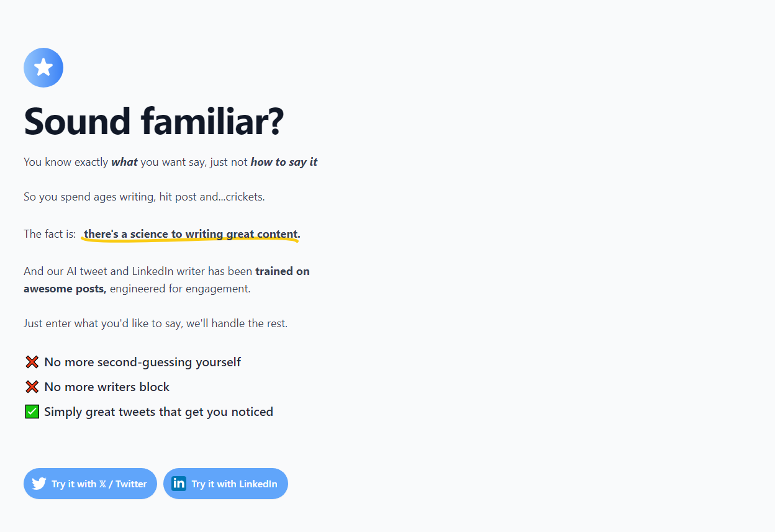This screenshot has width=775, height=532.
Task: Click the we'll handle the rest sentence
Action: point(155,323)
